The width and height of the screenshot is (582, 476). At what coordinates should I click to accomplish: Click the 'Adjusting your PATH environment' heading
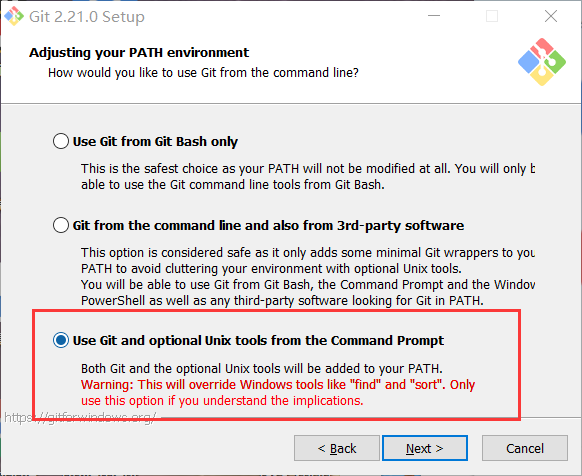point(139,52)
